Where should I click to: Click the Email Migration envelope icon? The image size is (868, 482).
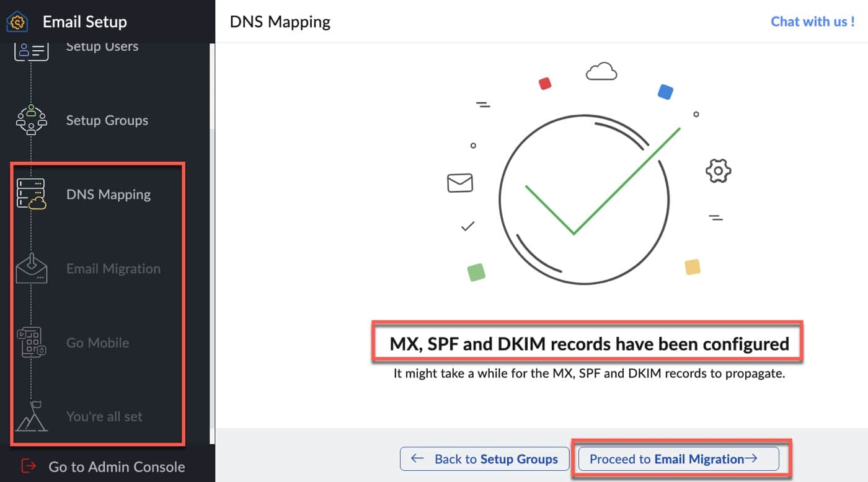[31, 268]
